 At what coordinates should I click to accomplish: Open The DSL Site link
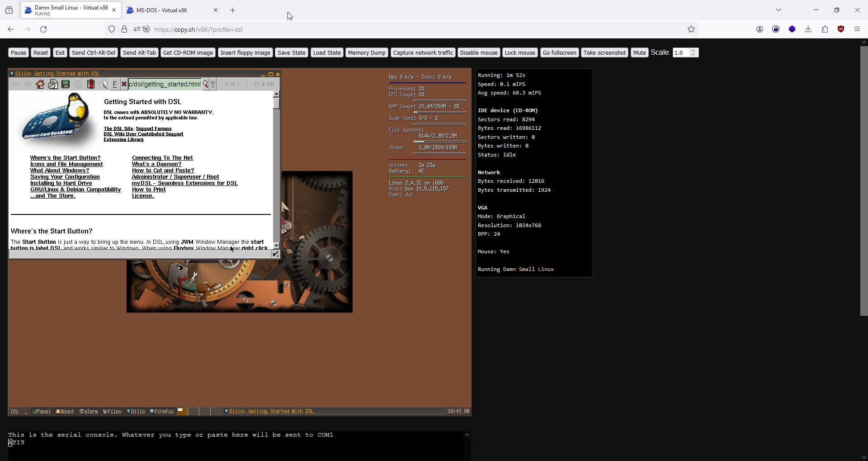[x=118, y=128]
